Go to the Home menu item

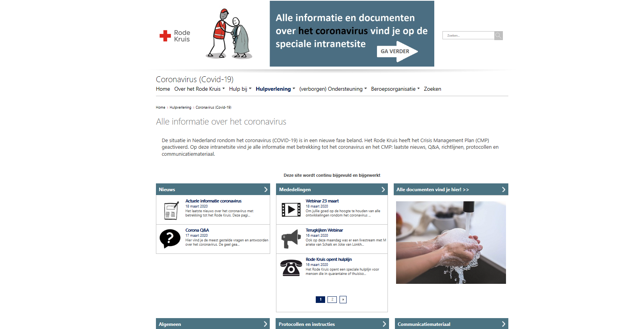pyautogui.click(x=163, y=89)
